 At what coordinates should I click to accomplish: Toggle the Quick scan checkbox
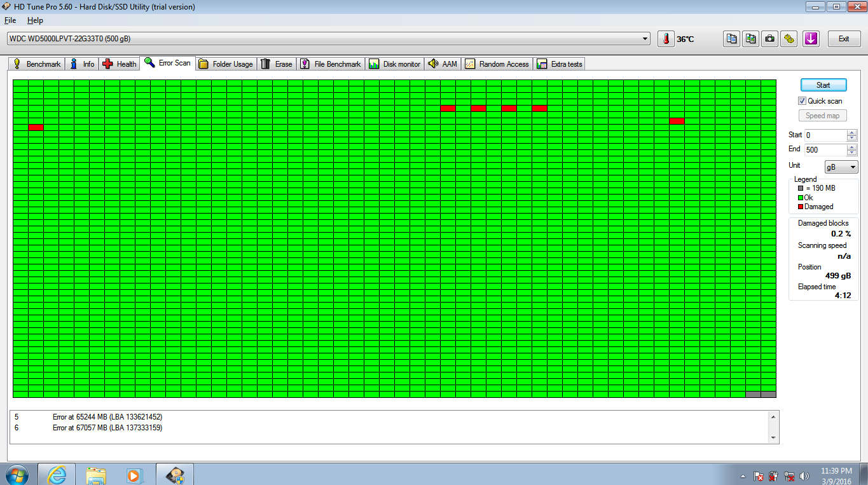tap(803, 101)
